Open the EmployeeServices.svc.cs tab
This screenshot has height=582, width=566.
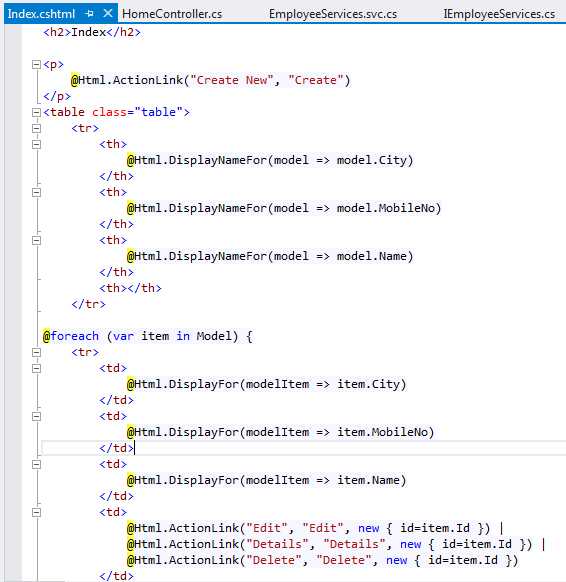pos(333,14)
